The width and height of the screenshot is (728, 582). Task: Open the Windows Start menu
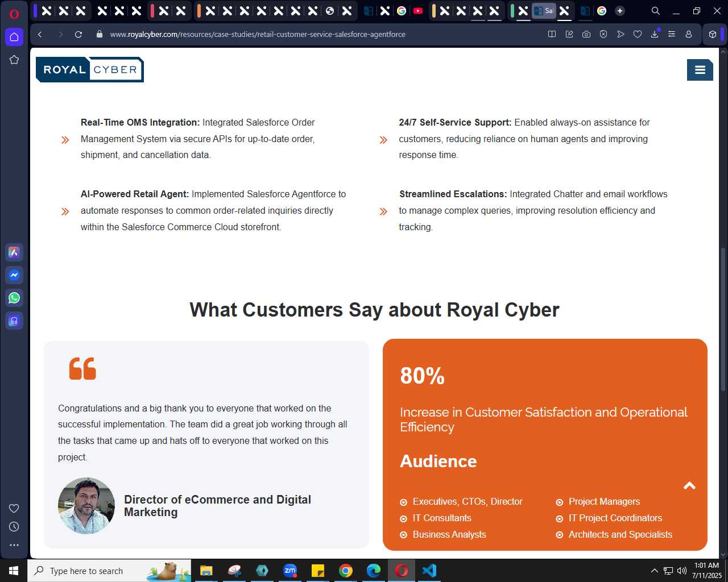click(14, 571)
